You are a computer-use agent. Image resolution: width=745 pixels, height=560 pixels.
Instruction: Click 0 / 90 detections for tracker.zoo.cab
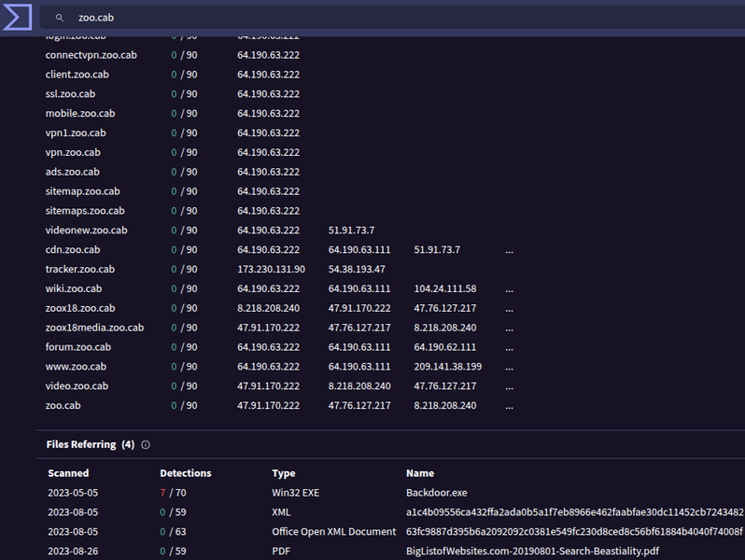tap(184, 270)
